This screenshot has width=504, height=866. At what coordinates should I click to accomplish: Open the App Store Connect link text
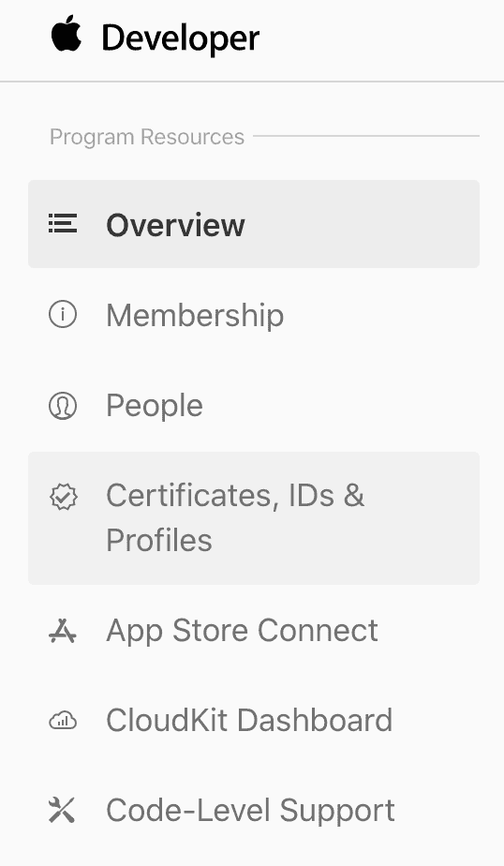pos(242,631)
